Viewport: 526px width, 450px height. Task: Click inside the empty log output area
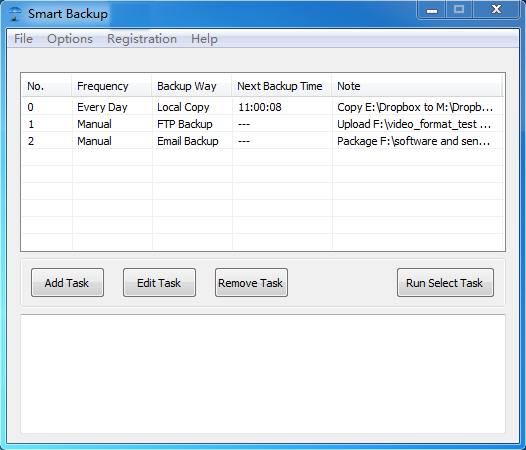click(x=263, y=374)
